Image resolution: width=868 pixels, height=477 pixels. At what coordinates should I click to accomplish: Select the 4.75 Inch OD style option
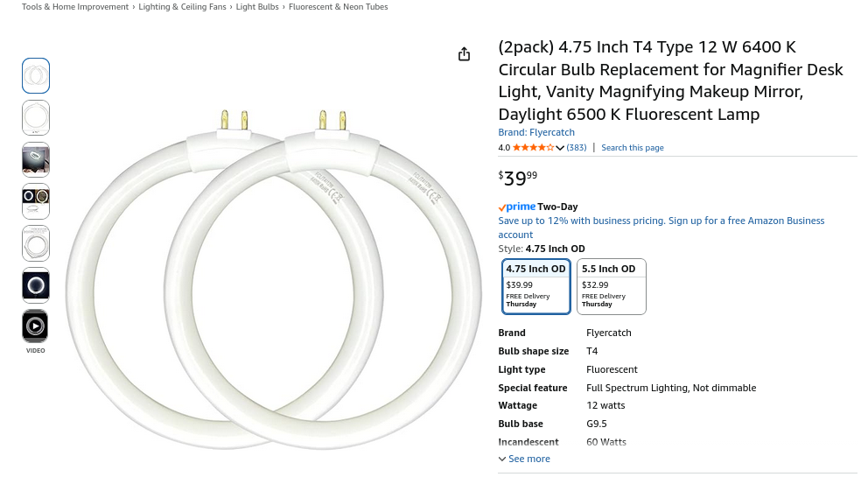tap(535, 285)
